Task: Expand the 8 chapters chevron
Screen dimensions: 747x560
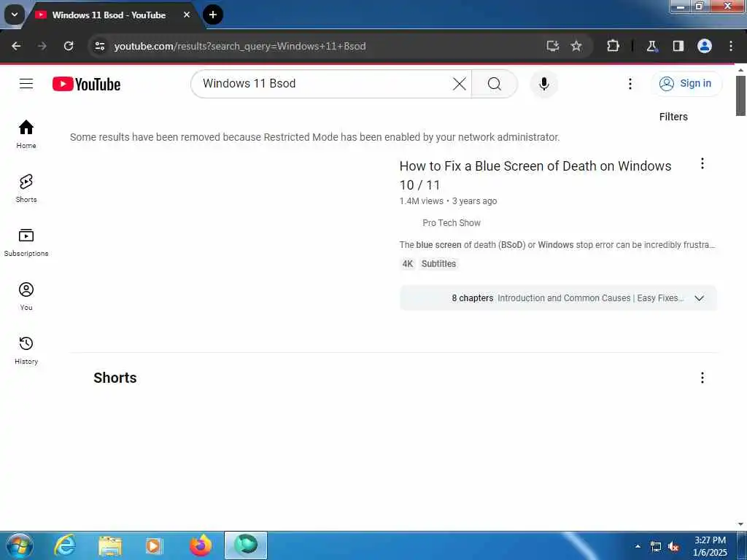Action: tap(699, 298)
